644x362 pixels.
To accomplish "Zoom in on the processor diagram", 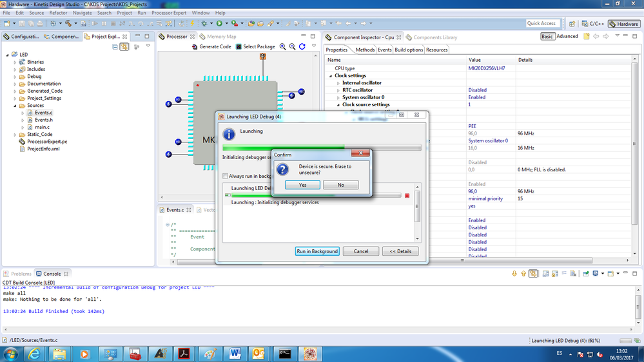I will point(282,46).
